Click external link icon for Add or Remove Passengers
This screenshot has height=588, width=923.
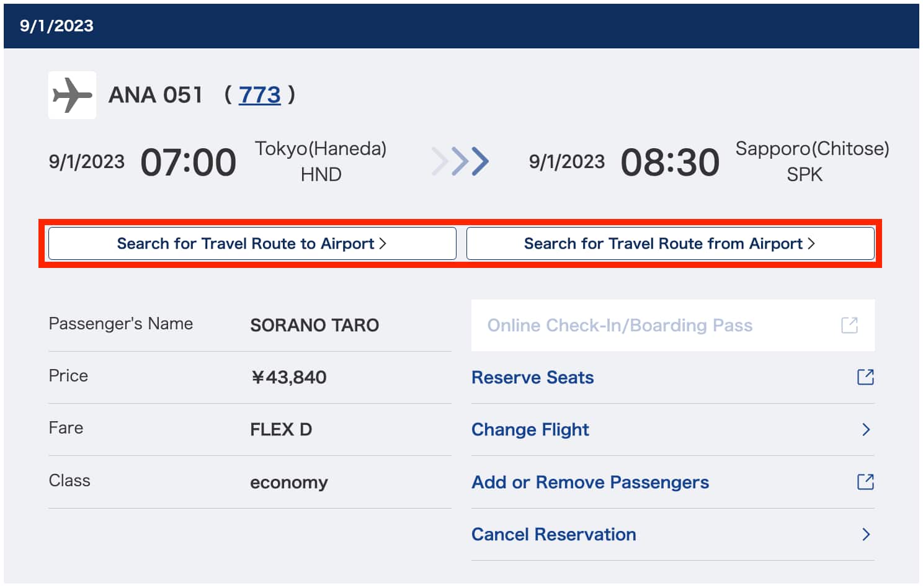coord(865,482)
